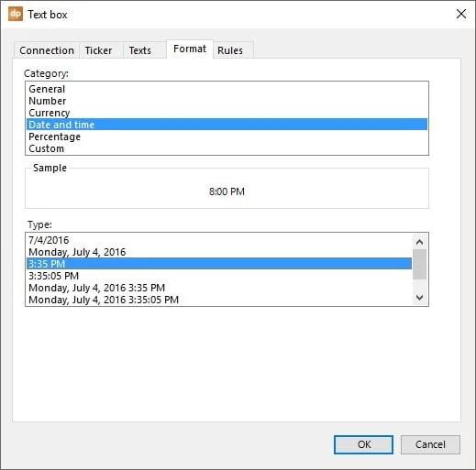Click the Type list scroll up arrow

[x=419, y=242]
